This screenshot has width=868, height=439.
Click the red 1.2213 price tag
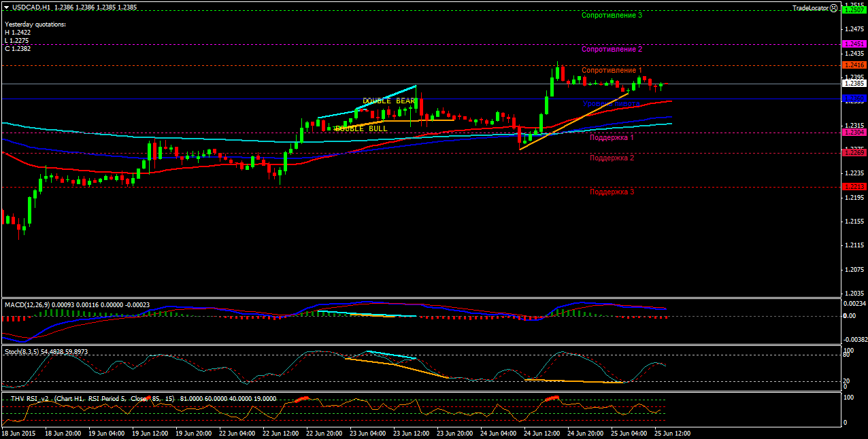point(854,187)
